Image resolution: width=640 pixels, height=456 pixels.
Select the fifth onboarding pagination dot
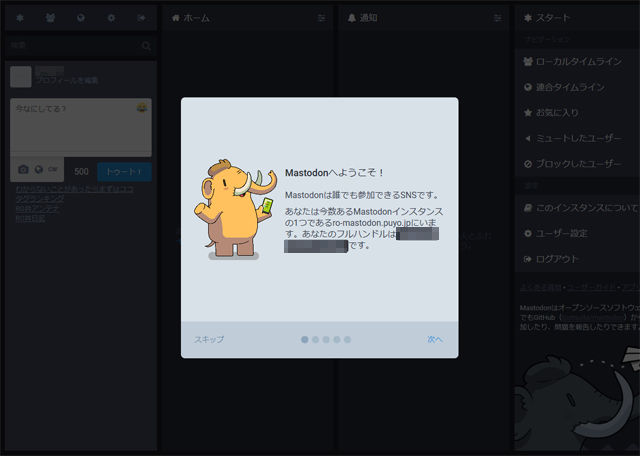[347, 340]
